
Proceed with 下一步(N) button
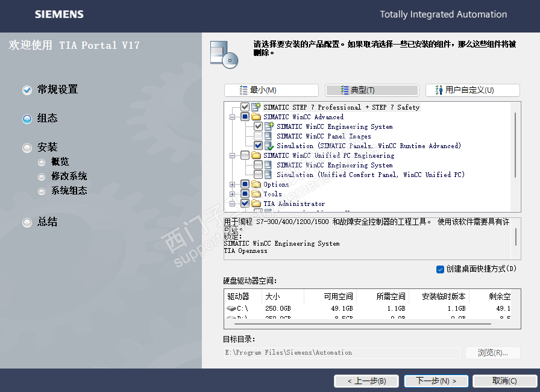436,381
